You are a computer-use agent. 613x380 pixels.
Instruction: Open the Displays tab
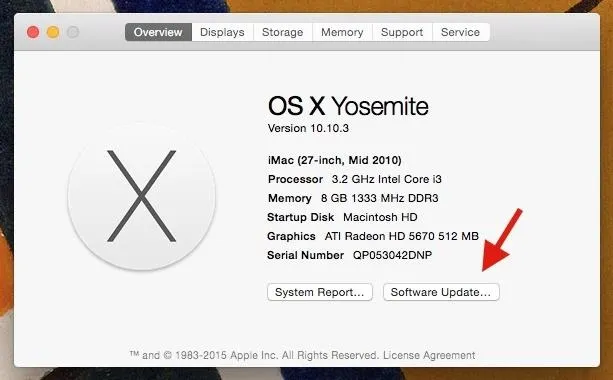[x=222, y=32]
